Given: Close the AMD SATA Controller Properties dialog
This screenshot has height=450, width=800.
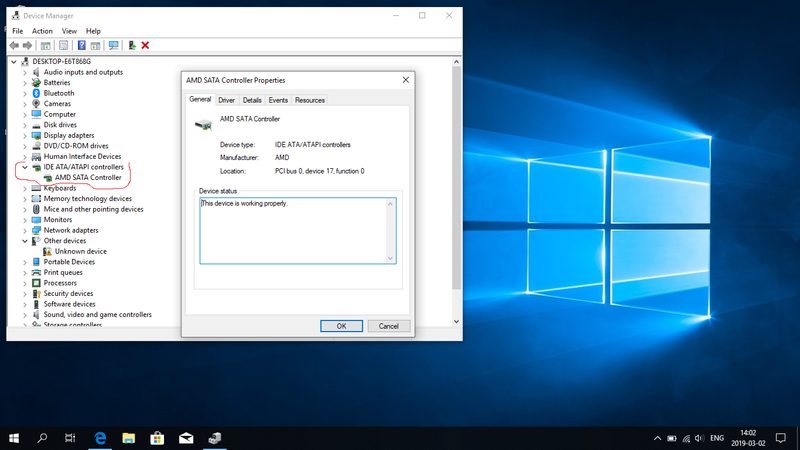Looking at the screenshot, I should pos(406,80).
